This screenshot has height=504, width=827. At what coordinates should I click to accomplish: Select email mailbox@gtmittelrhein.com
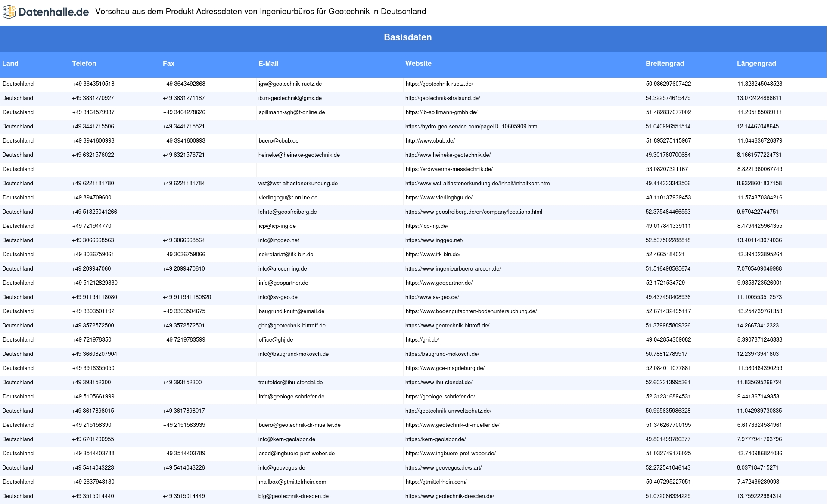coord(292,482)
